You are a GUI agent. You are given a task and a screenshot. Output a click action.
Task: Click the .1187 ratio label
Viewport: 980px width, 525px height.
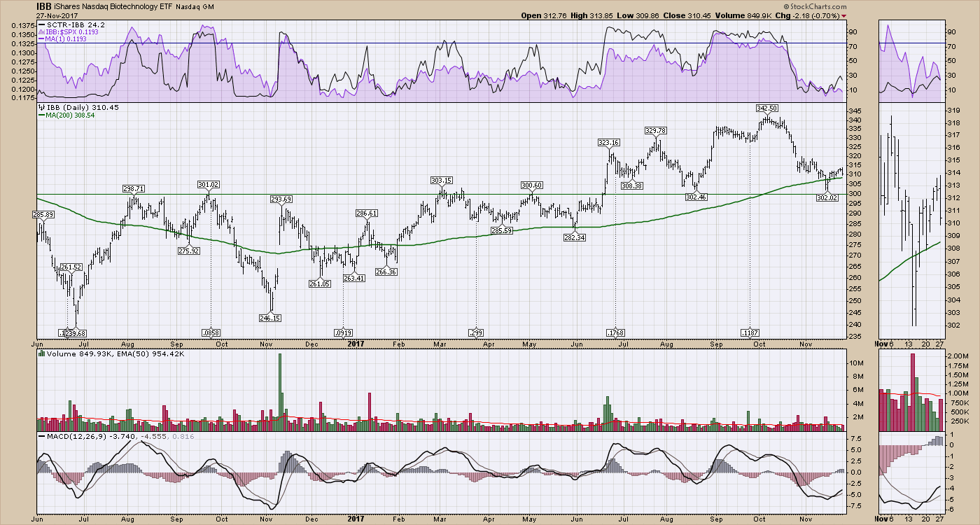[x=750, y=332]
